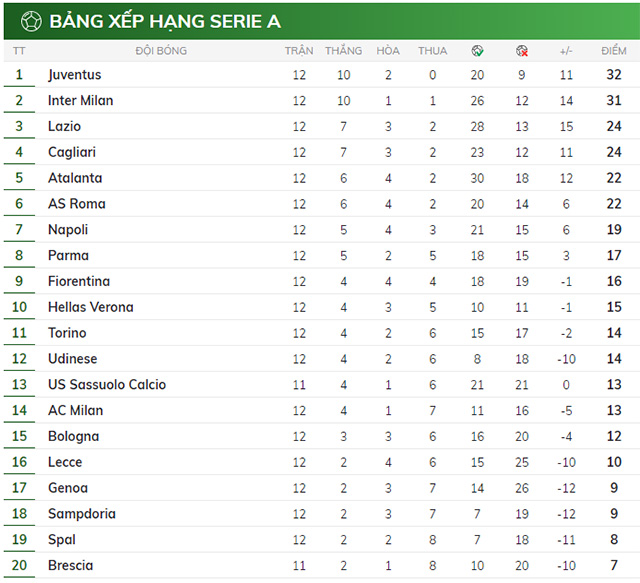640x583 pixels.
Task: Click the Lazio team name
Action: tap(64, 127)
